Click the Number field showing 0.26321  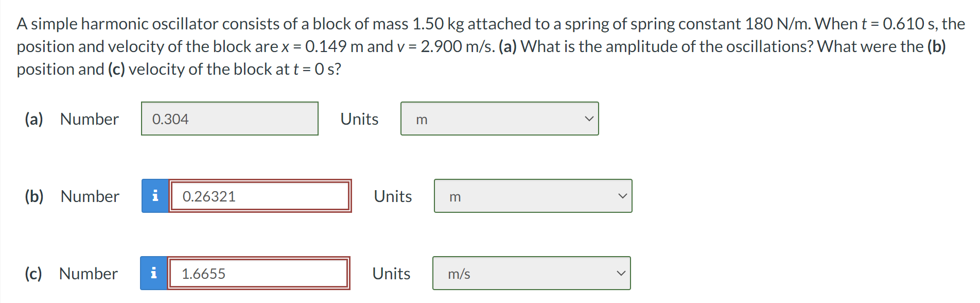click(x=259, y=196)
